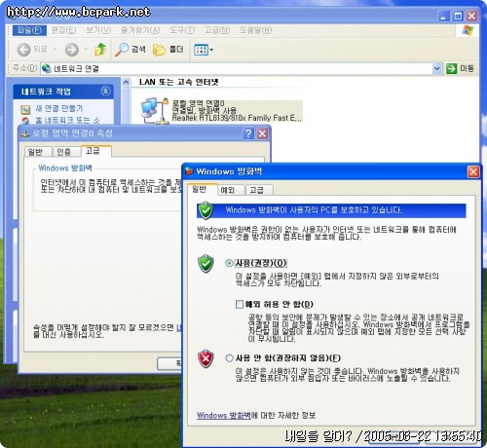Click the address bar network connections icon
487x448 pixels.
[47, 68]
